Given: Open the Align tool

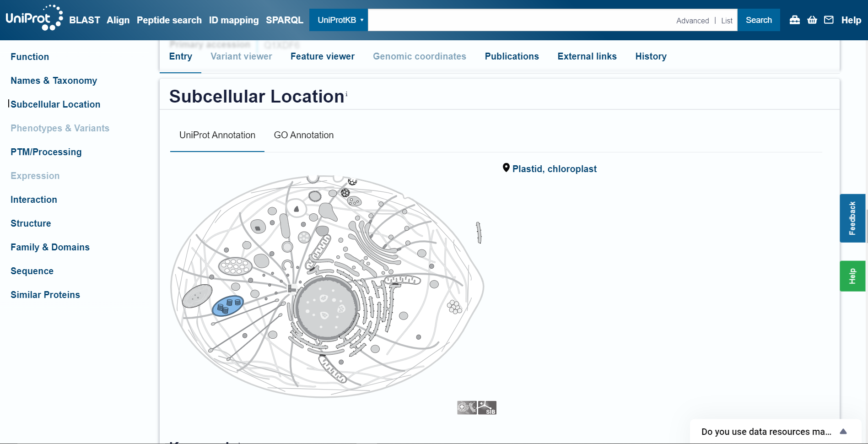Looking at the screenshot, I should (118, 20).
